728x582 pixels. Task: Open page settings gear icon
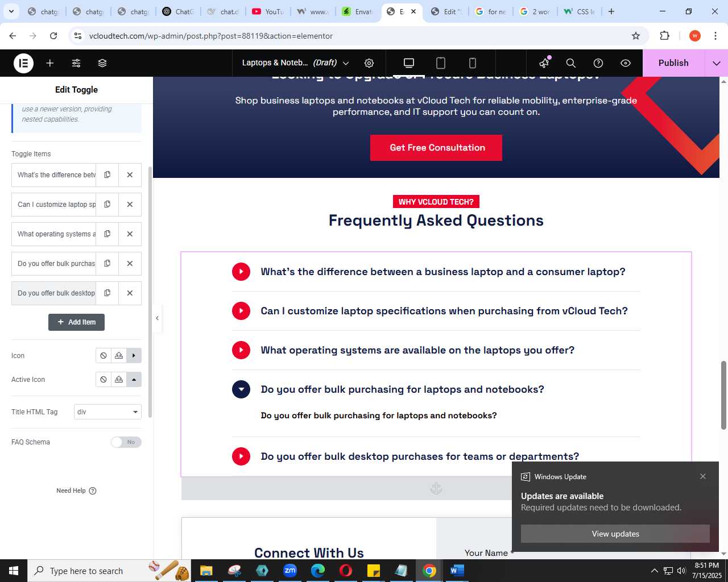click(x=369, y=63)
